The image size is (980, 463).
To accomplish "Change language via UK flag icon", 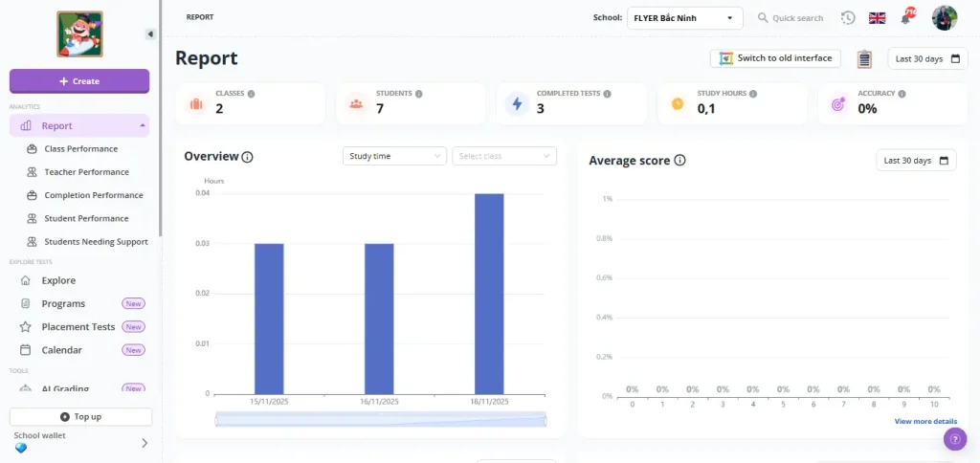I will coord(877,18).
